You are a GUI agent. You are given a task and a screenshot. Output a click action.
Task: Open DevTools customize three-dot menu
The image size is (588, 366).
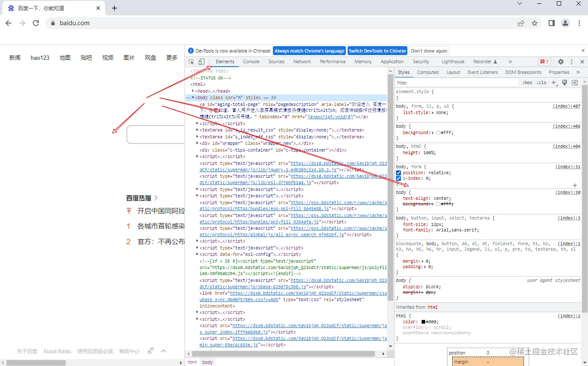tap(572, 62)
